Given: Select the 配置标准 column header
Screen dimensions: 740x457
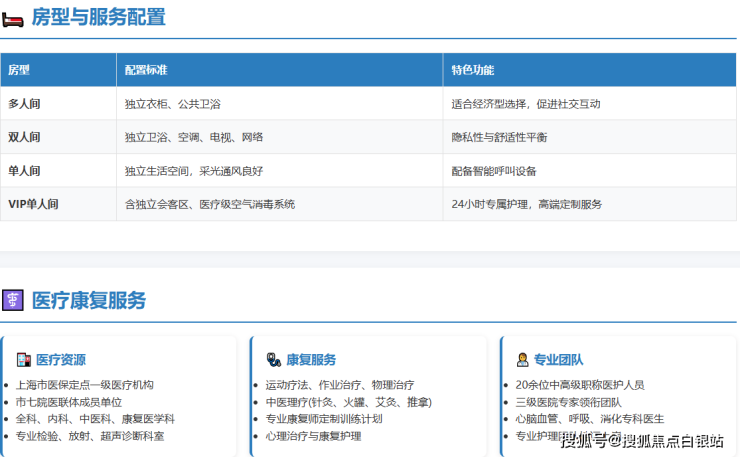Looking at the screenshot, I should (146, 70).
